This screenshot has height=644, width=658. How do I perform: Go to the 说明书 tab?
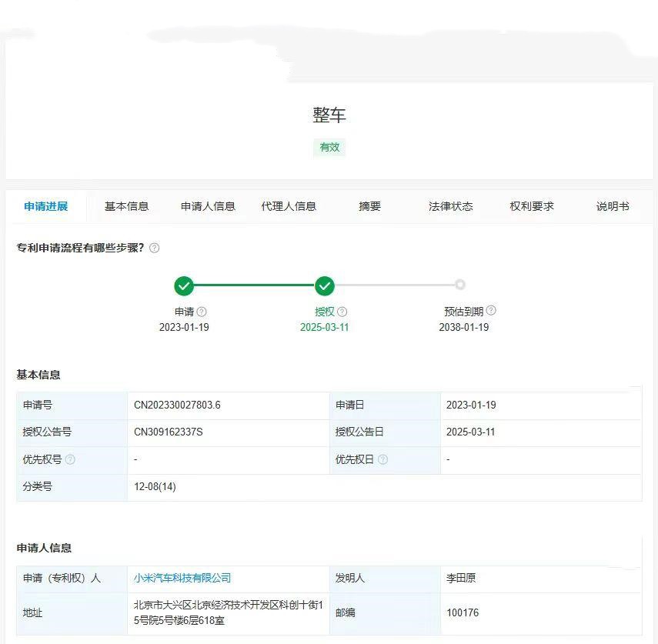click(613, 206)
